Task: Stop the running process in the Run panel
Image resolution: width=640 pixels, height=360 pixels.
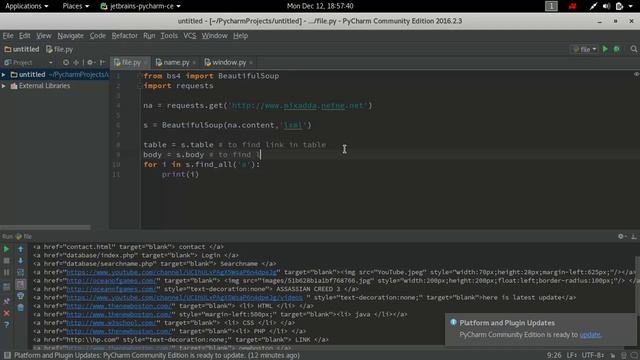Action: pos(7,260)
